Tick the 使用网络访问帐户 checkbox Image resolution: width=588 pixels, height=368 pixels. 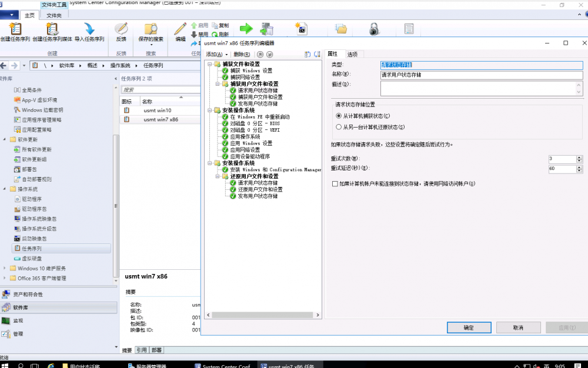click(x=335, y=183)
